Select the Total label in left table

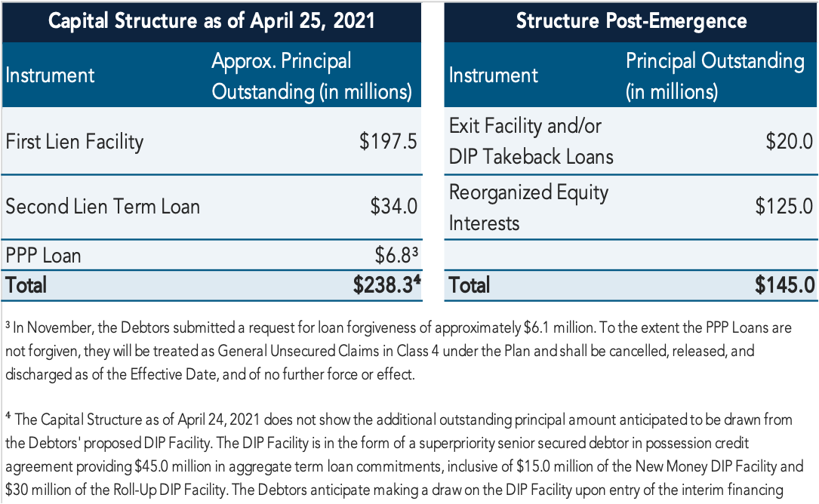(26, 285)
